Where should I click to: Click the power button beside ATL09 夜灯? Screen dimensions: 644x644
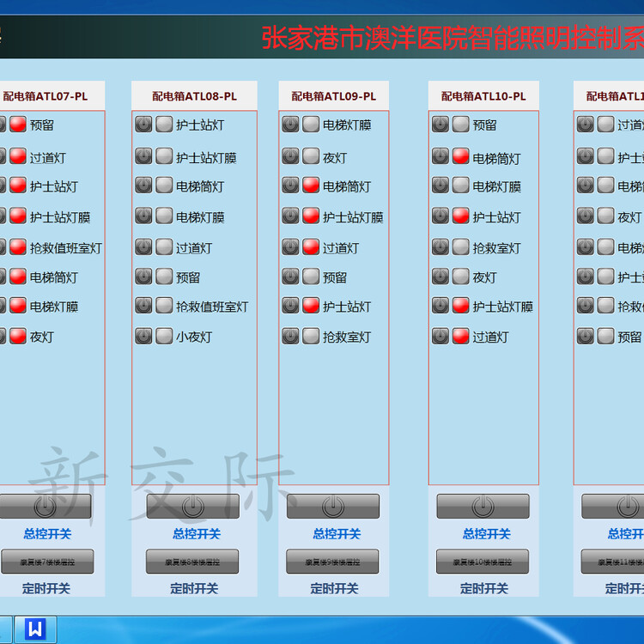click(290, 156)
